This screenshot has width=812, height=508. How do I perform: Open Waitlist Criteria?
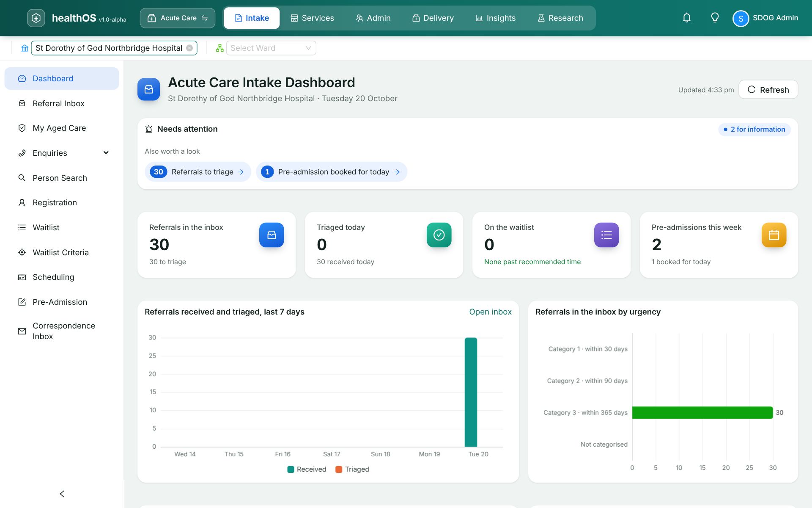click(x=62, y=252)
